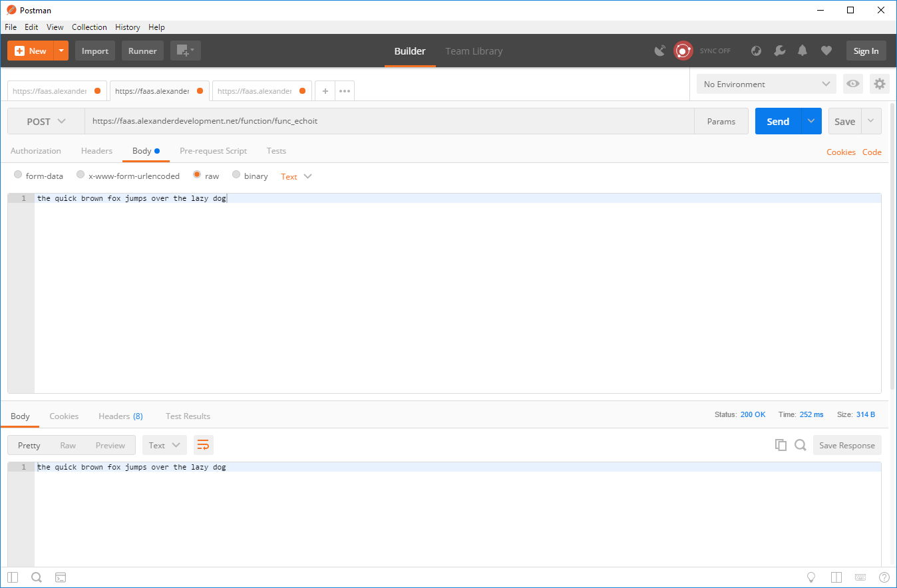Copy the response to clipboard
The height and width of the screenshot is (588, 897).
tap(781, 445)
